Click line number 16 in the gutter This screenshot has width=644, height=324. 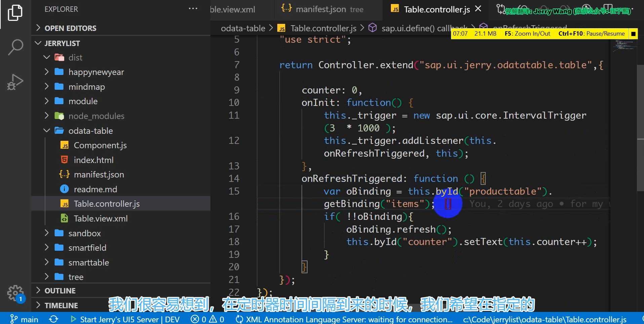coord(234,216)
